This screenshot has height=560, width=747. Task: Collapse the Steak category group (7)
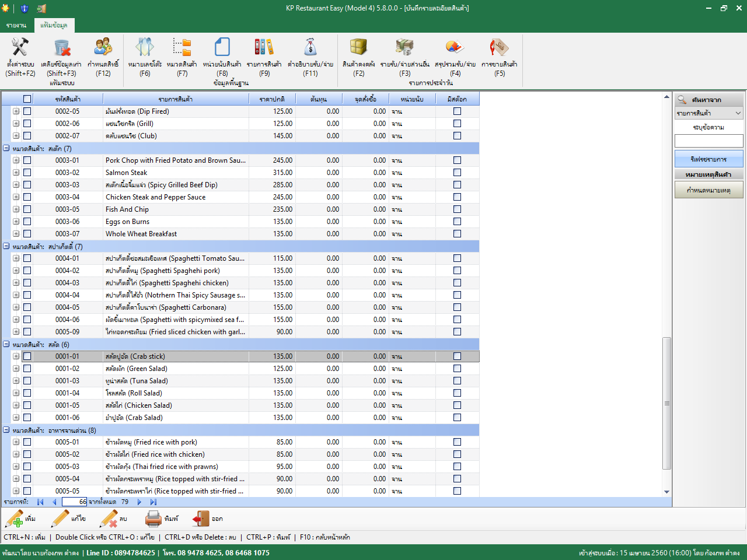(x=6, y=148)
